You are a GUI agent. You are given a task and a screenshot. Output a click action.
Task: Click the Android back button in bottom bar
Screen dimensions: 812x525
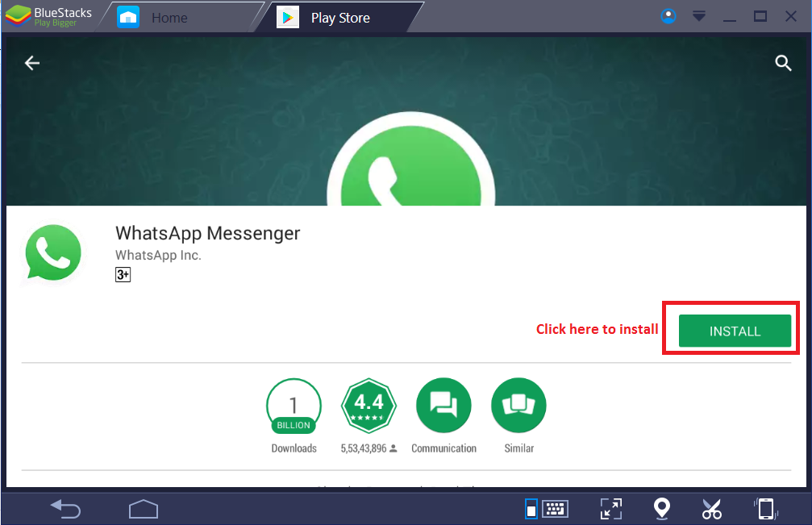66,509
